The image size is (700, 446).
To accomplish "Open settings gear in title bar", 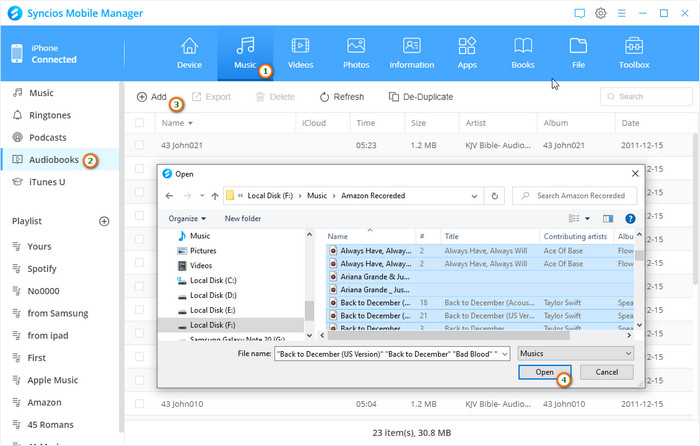I will [x=600, y=13].
